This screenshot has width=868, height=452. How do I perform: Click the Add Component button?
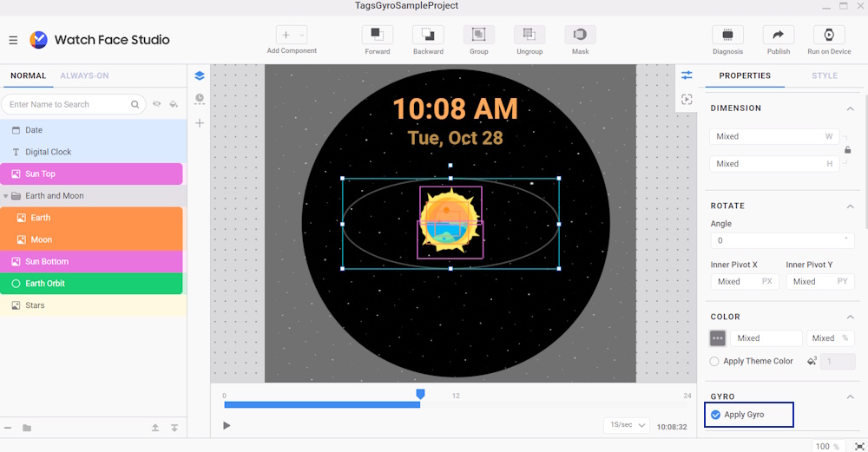pyautogui.click(x=291, y=35)
